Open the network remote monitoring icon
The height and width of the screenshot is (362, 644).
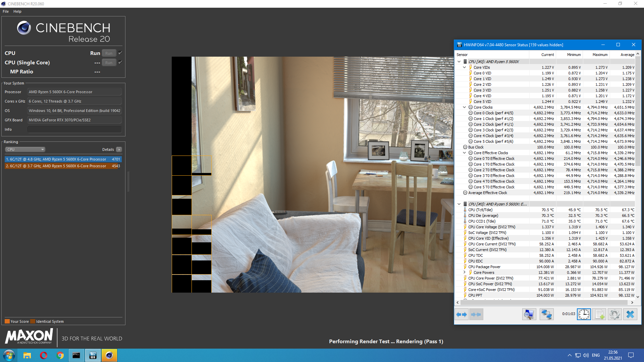[546, 314]
